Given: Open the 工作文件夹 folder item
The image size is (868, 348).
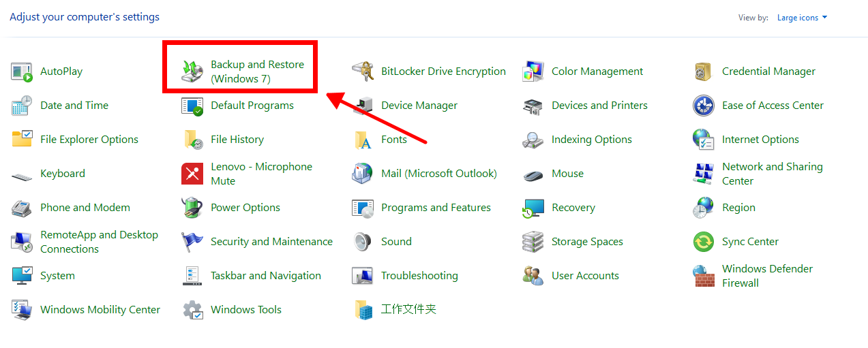Looking at the screenshot, I should point(408,310).
